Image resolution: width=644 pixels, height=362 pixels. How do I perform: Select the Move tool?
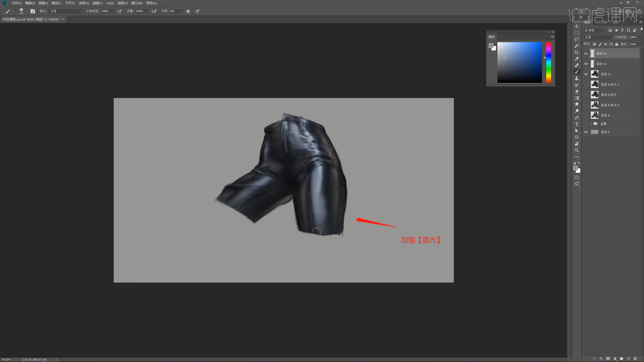coord(577,26)
